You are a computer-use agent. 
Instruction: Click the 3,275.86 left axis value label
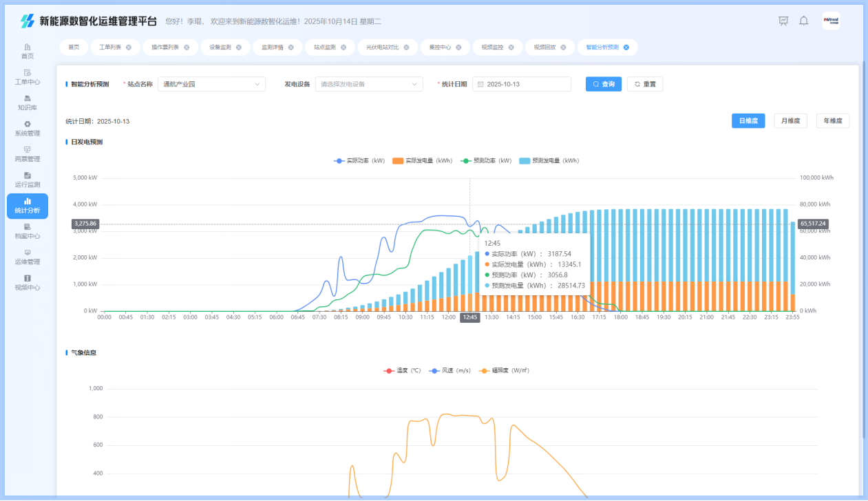85,224
